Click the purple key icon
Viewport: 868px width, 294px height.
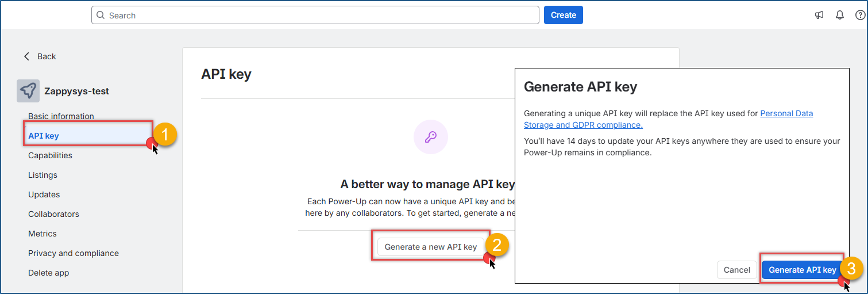pyautogui.click(x=430, y=137)
